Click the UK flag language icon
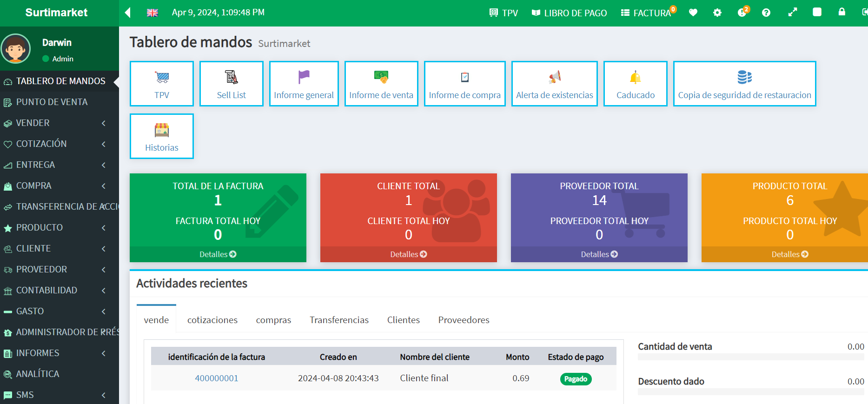The image size is (868, 404). click(152, 13)
